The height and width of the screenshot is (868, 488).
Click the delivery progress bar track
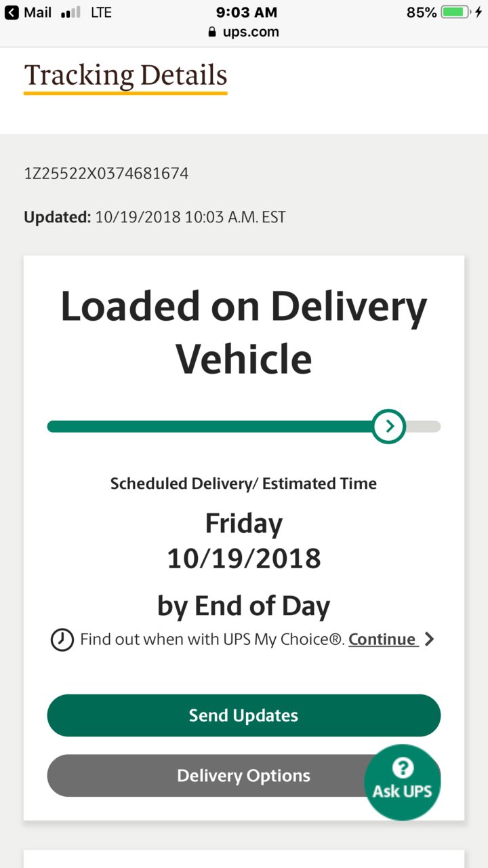(244, 427)
